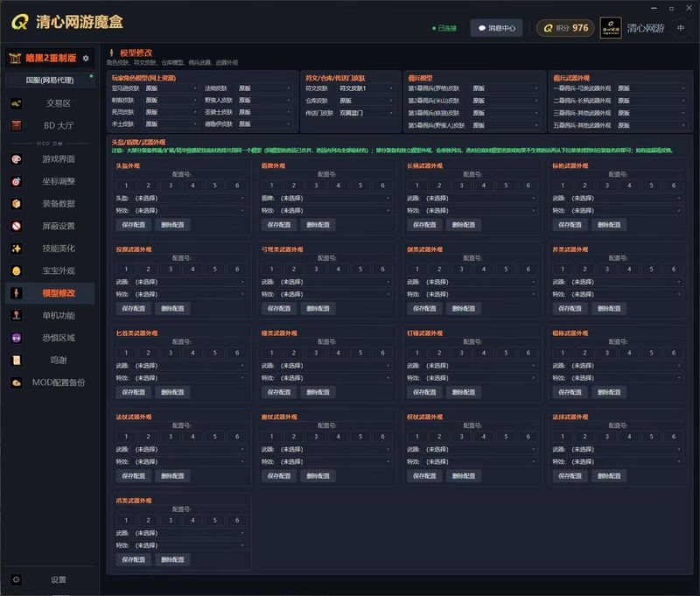
Task: Open the 特效 dropdown under 盾牌外观
Action: [x=335, y=211]
